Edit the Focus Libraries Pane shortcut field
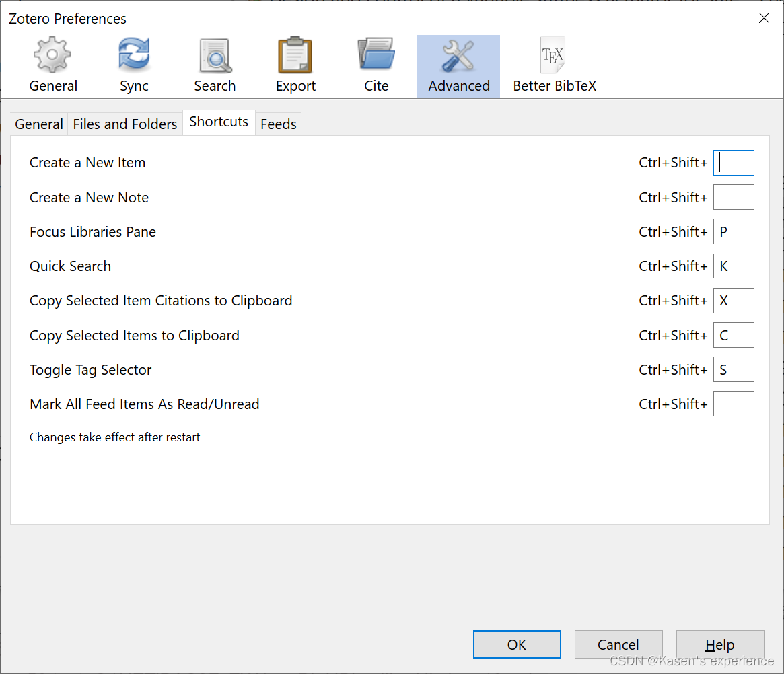The height and width of the screenshot is (674, 784). click(734, 232)
